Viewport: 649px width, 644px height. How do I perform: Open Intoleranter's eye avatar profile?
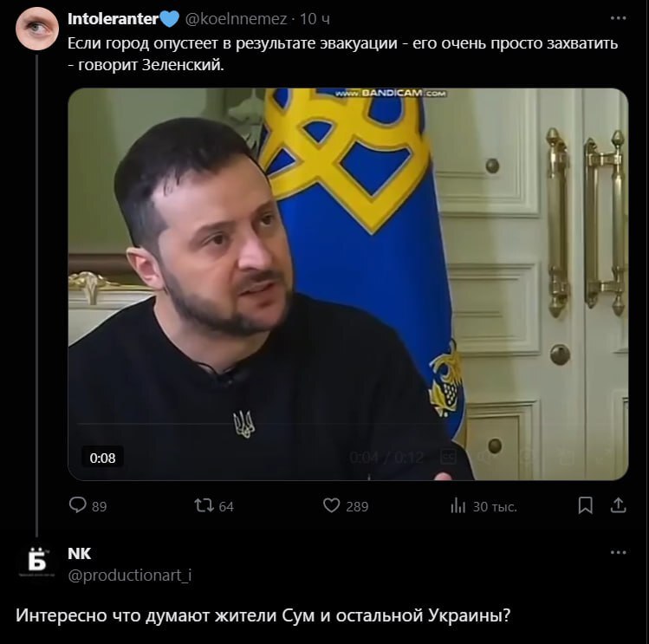point(37,28)
